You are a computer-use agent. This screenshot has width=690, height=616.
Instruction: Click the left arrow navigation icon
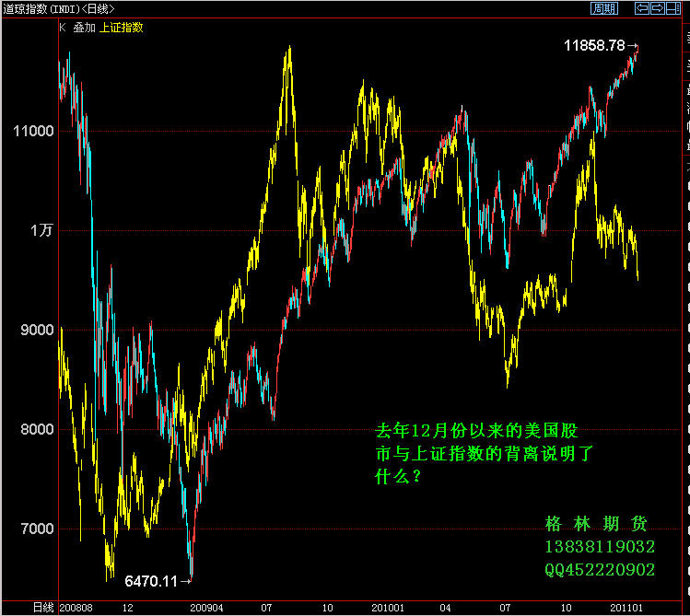point(642,8)
